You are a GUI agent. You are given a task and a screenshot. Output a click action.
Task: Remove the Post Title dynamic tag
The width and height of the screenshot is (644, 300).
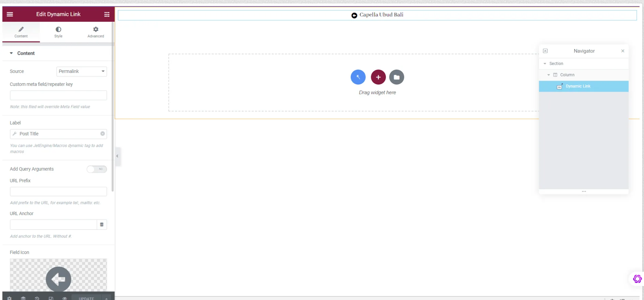point(103,134)
